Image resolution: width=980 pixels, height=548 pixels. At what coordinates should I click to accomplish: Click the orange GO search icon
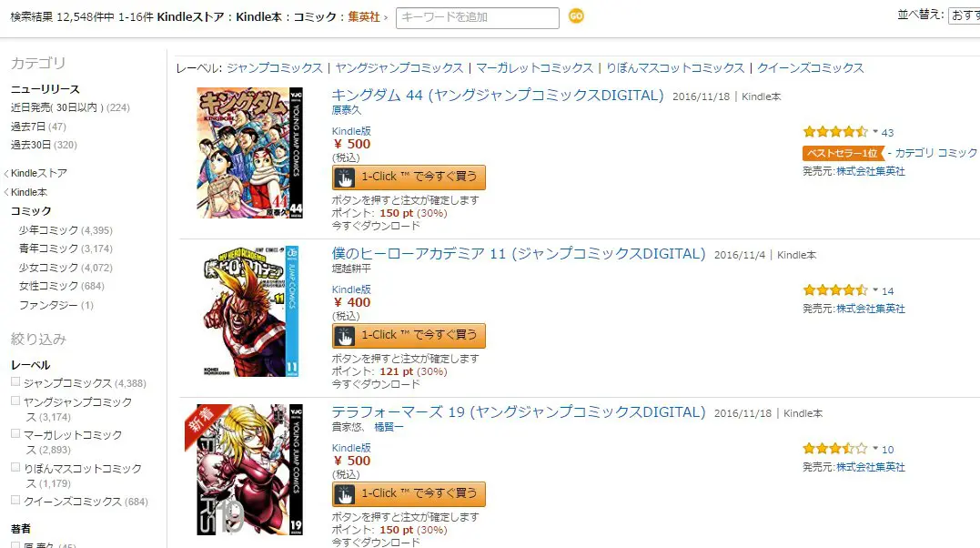[x=576, y=16]
